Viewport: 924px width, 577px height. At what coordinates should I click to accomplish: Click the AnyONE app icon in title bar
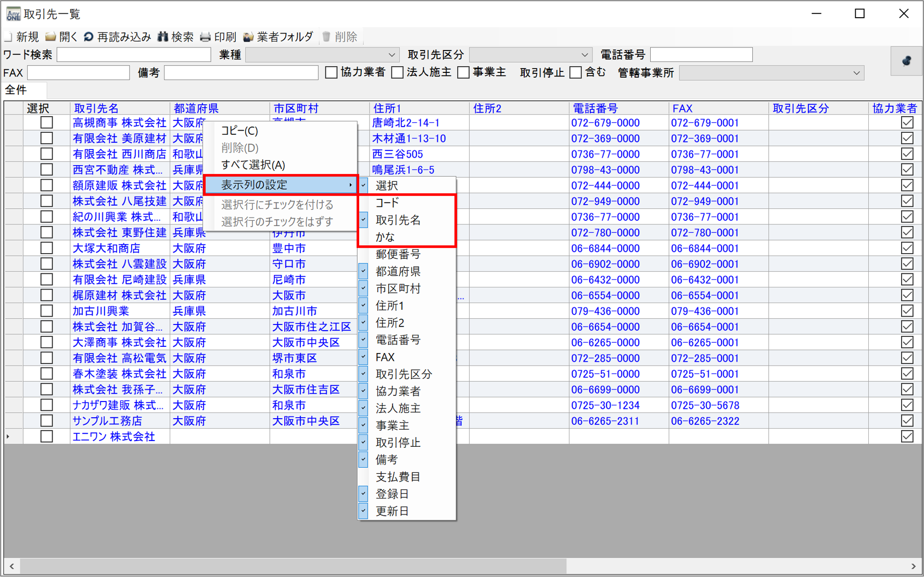[13, 14]
